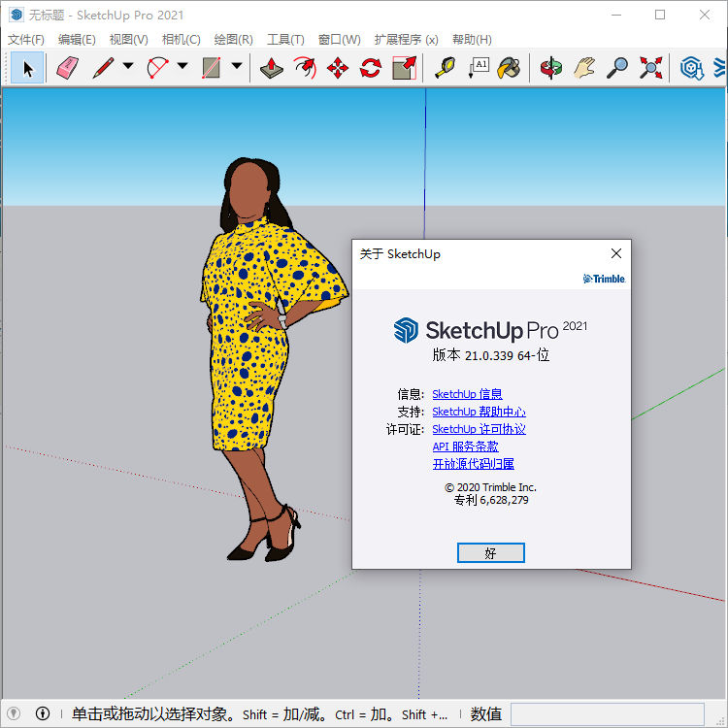Open the Extension Warehouse icon at the toolbar edge
728x728 pixels.
click(x=719, y=68)
